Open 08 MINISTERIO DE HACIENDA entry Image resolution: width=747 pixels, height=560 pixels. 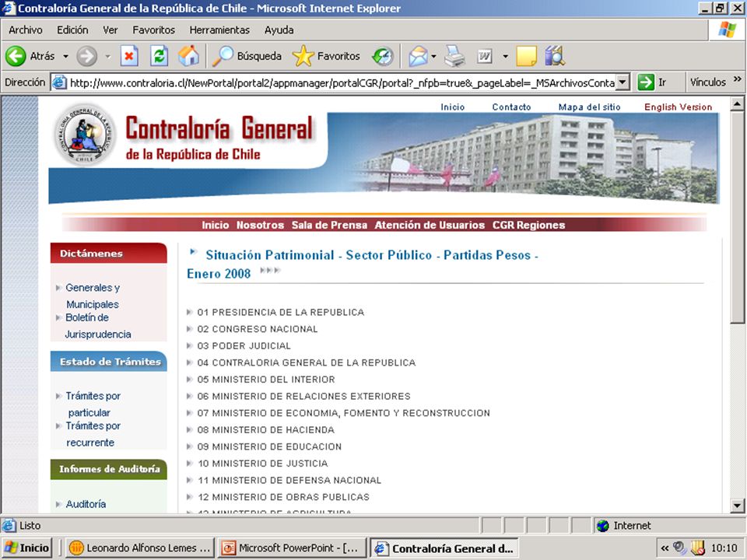(266, 430)
